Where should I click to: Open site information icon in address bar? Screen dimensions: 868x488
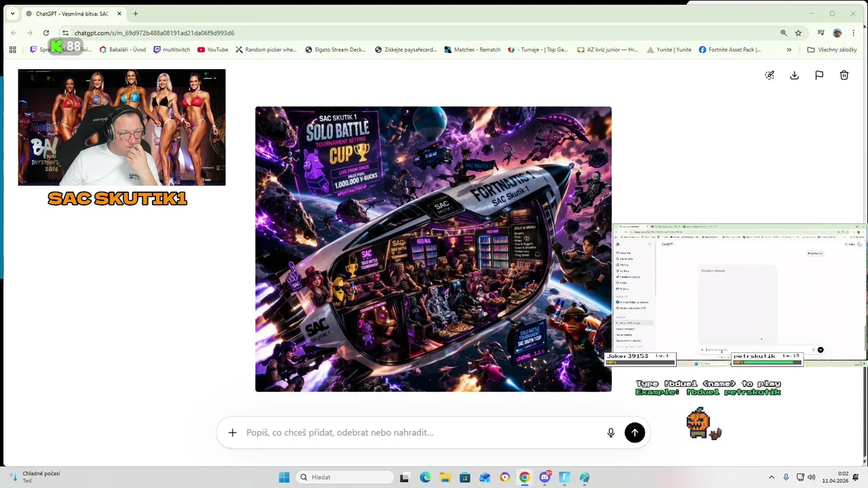point(65,33)
